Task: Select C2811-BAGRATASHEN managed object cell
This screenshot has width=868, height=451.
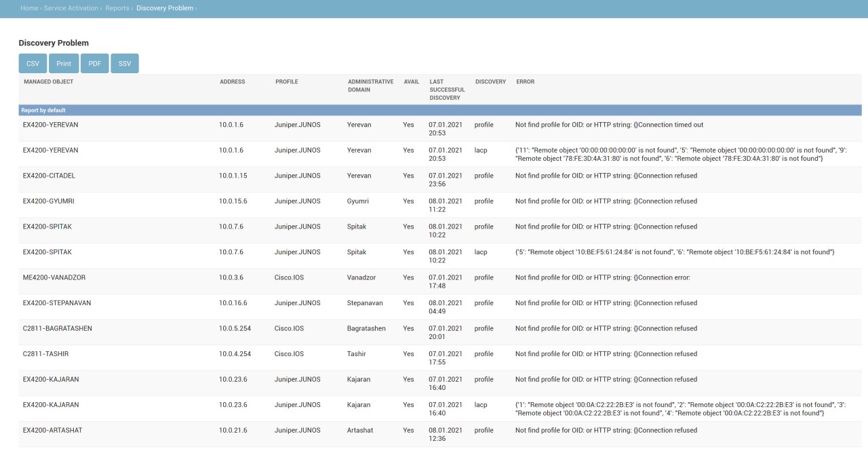Action: tap(57, 329)
